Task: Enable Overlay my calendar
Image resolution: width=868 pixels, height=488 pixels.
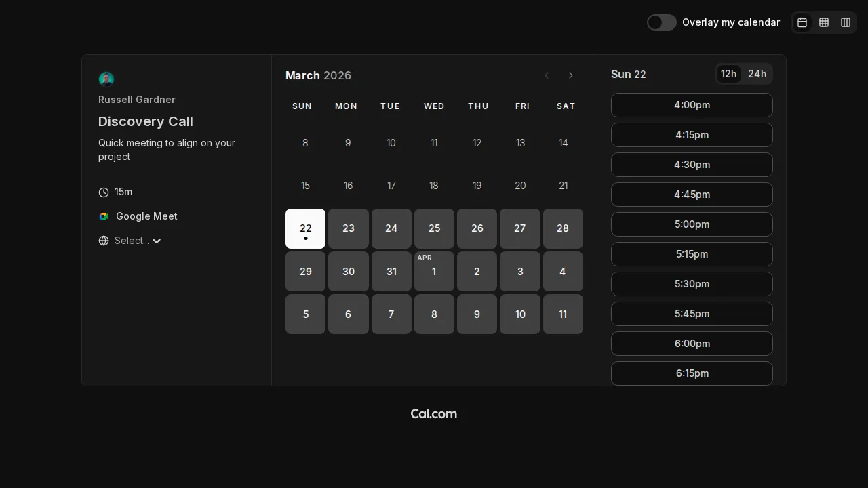Action: (x=661, y=22)
